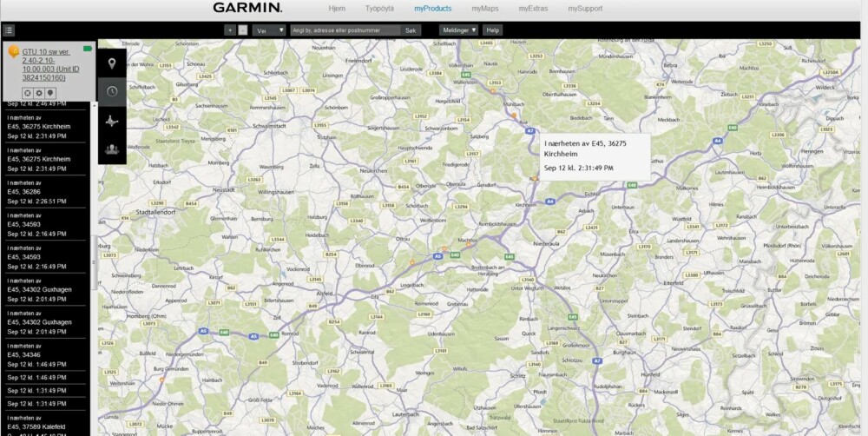Click the Garmin logo

247,8
